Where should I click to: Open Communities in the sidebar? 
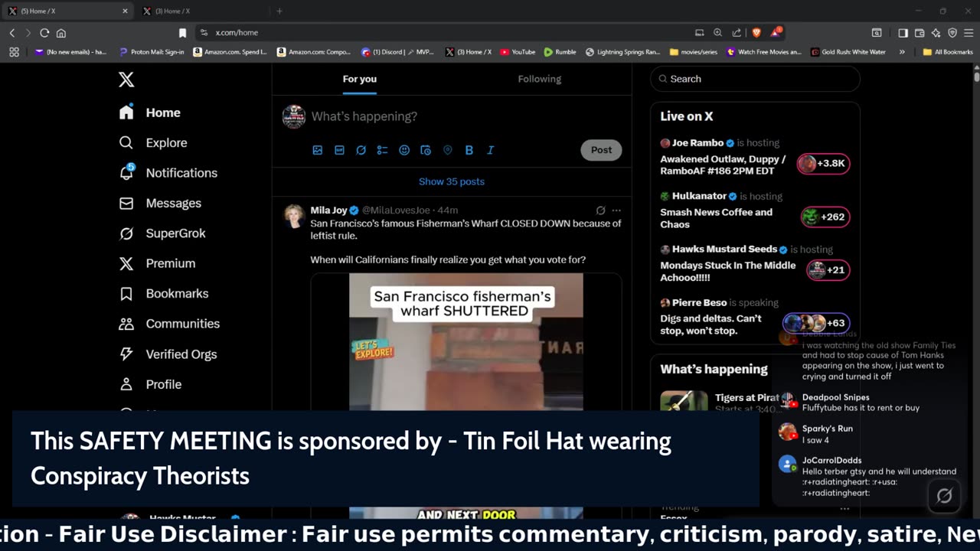169,324
